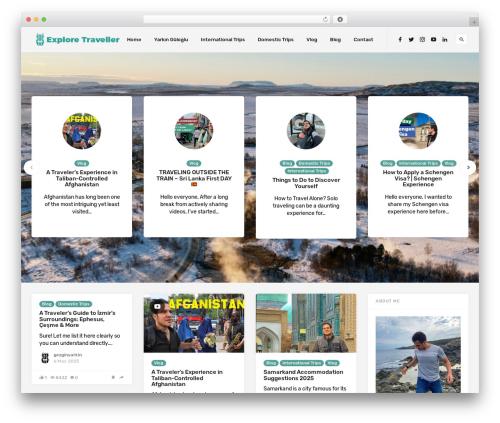This screenshot has width=500, height=423.
Task: Open the YouTube social icon
Action: [x=433, y=39]
